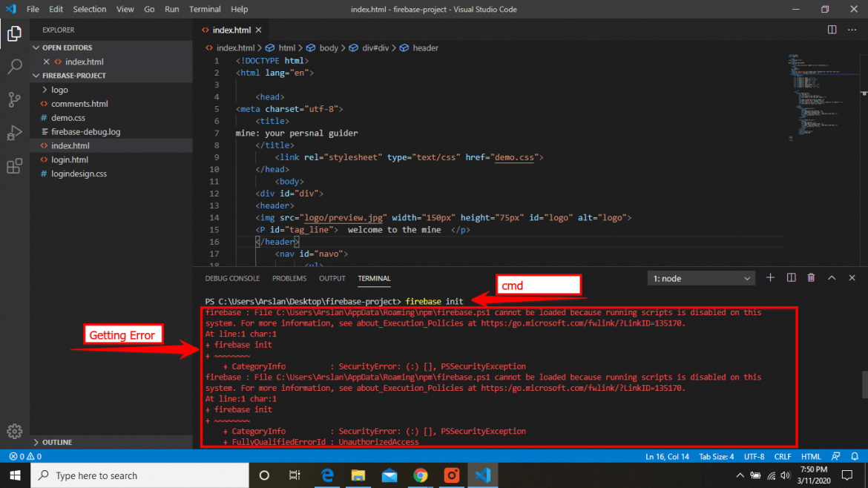
Task: Open the Source Control view
Action: (14, 100)
